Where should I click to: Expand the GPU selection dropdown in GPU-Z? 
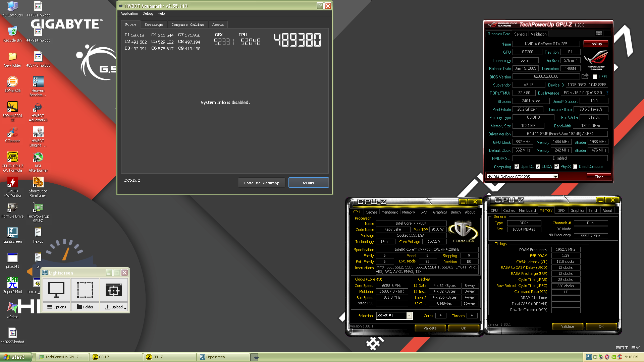click(x=556, y=177)
